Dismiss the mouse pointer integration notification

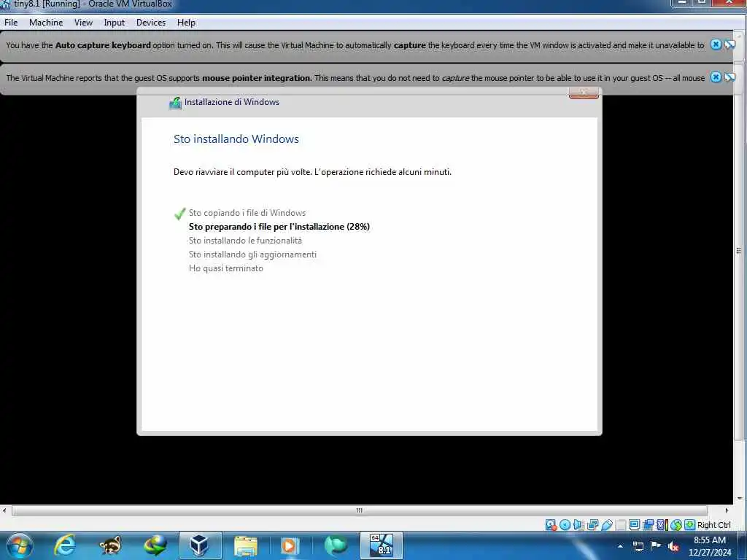(716, 77)
